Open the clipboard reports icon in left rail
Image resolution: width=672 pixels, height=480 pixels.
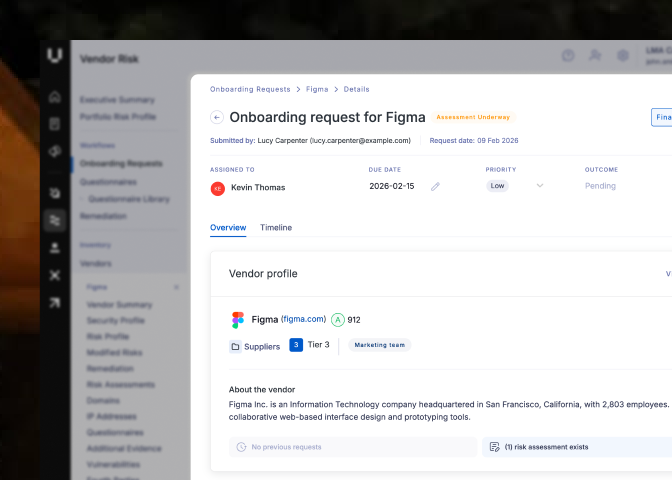pyautogui.click(x=55, y=124)
